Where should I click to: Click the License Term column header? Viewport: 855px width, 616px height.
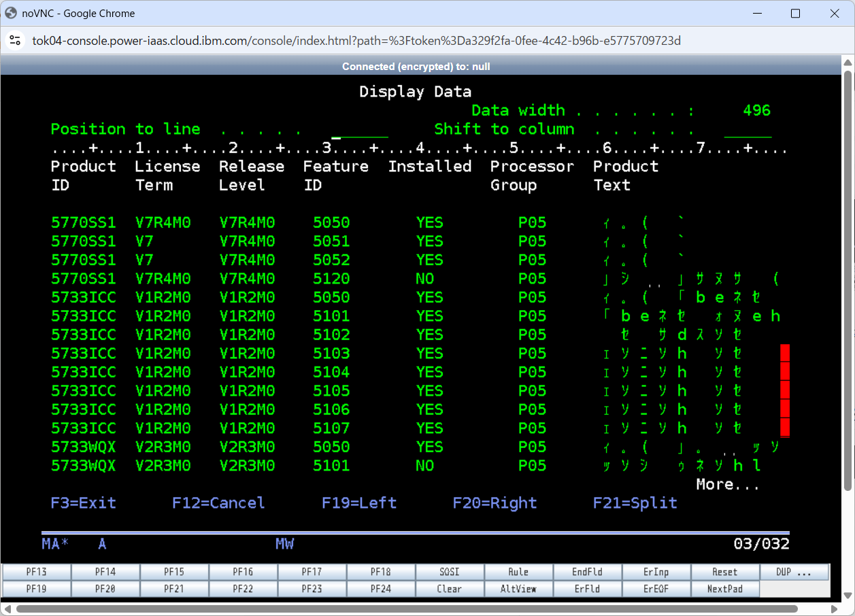(x=167, y=176)
